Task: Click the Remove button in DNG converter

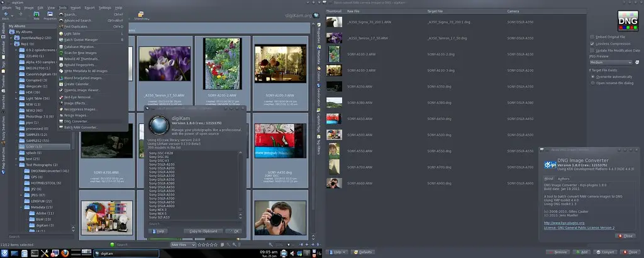Action: (x=558, y=252)
